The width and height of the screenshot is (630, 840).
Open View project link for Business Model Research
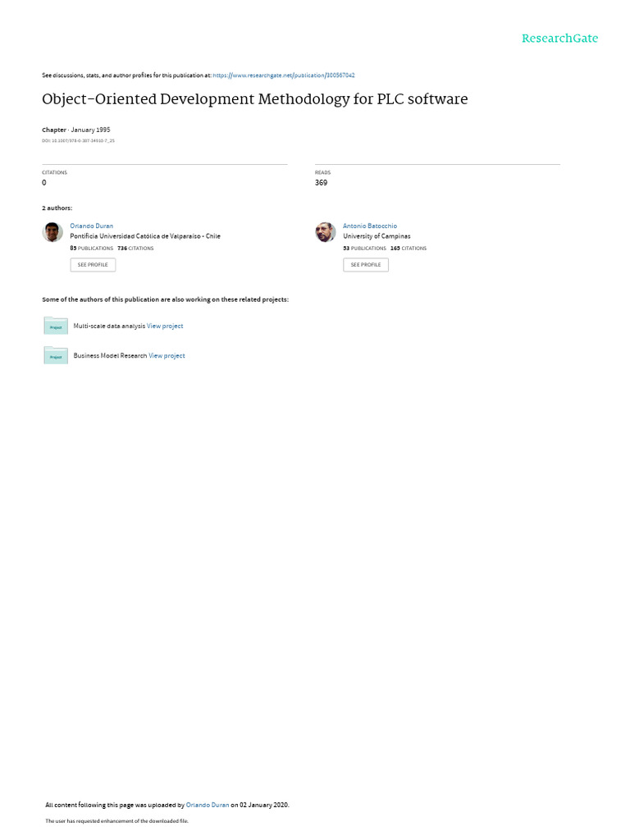[x=167, y=356]
